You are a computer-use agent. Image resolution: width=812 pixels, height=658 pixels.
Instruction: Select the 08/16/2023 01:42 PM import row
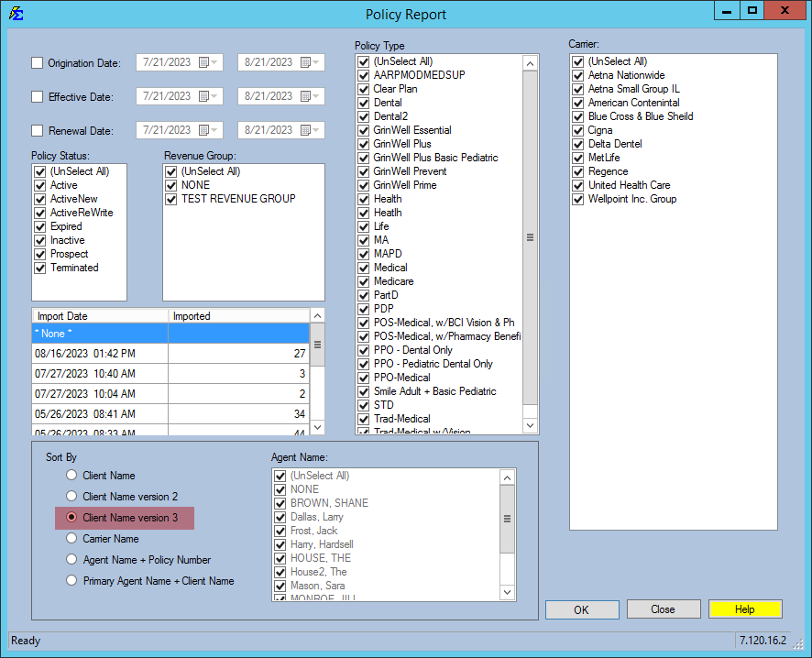point(100,354)
